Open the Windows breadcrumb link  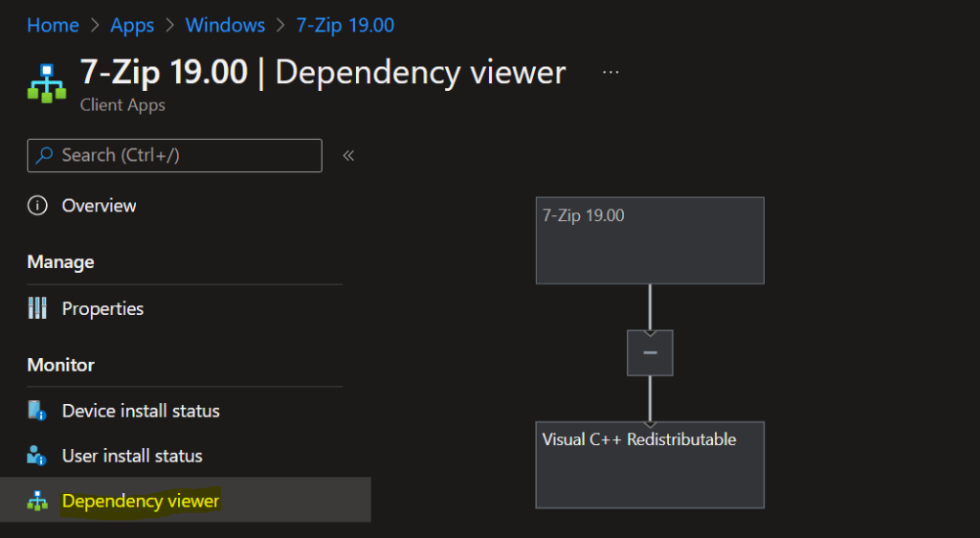(x=225, y=26)
